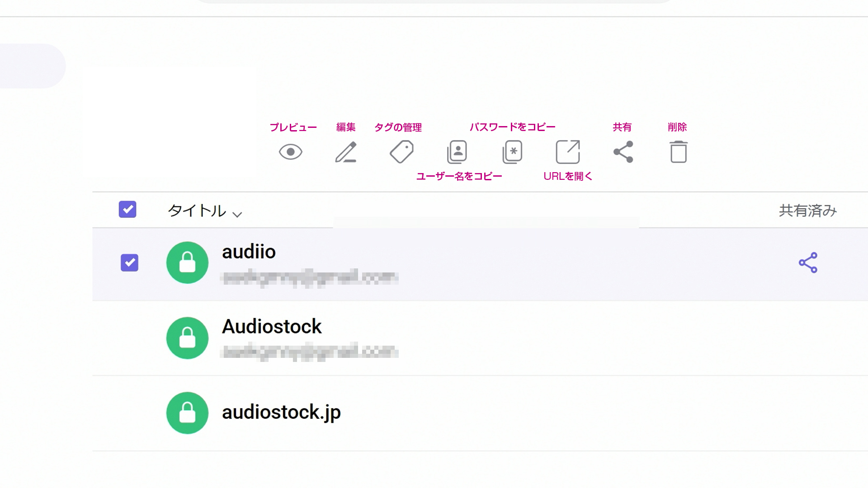Open tag management via tag icon
Viewport: 868px width, 488px height.
401,152
